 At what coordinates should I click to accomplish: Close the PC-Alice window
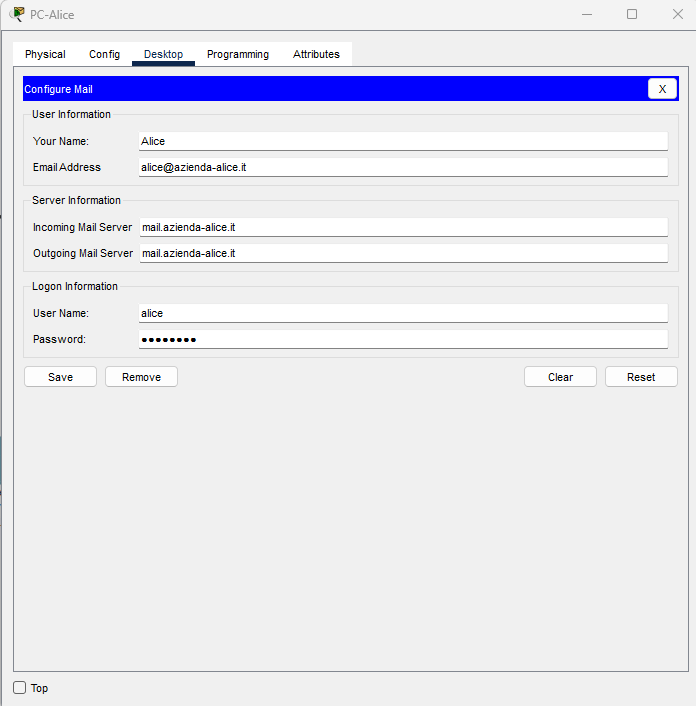678,14
